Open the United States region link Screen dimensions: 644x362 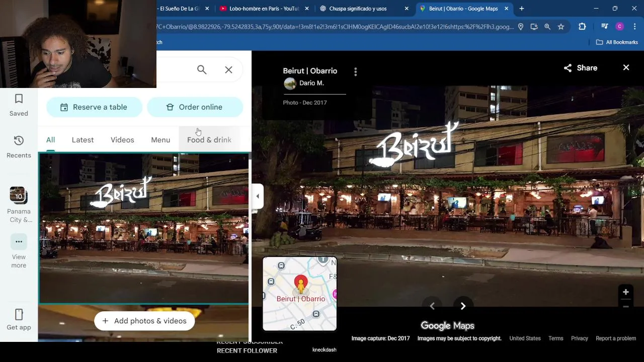pyautogui.click(x=525, y=338)
